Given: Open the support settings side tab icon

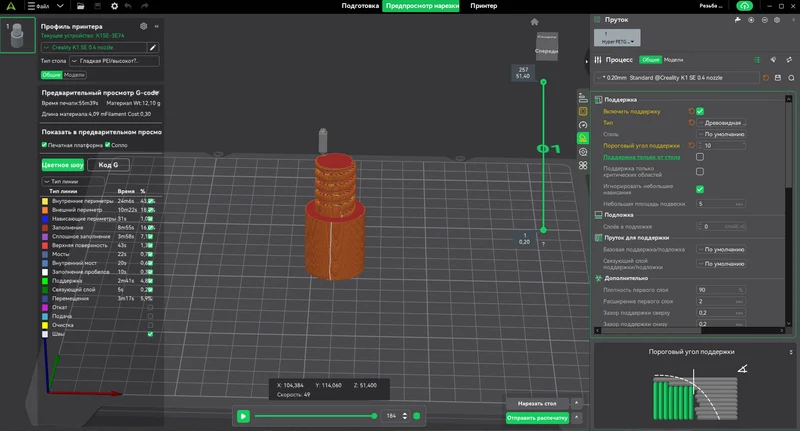Looking at the screenshot, I should pyautogui.click(x=583, y=138).
